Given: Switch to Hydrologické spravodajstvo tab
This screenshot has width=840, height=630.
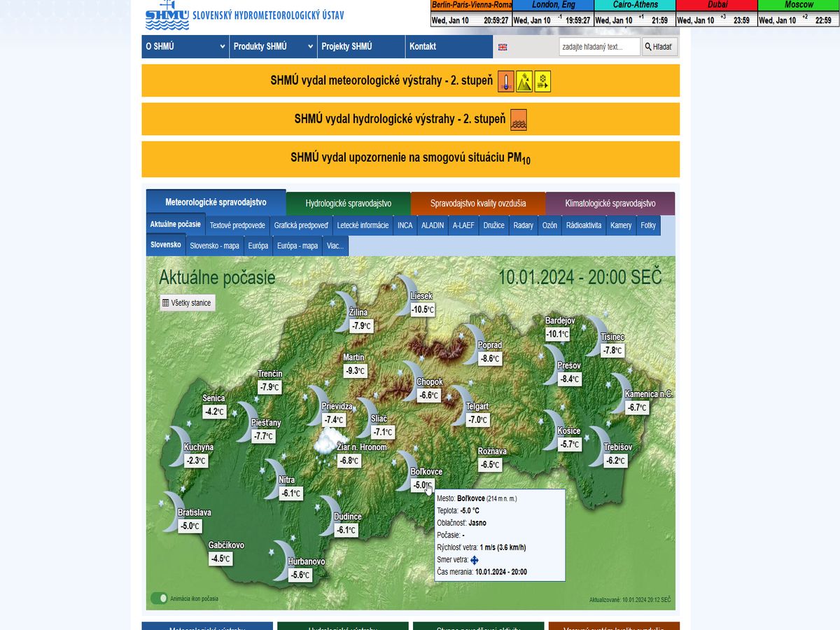Looking at the screenshot, I should [x=348, y=204].
